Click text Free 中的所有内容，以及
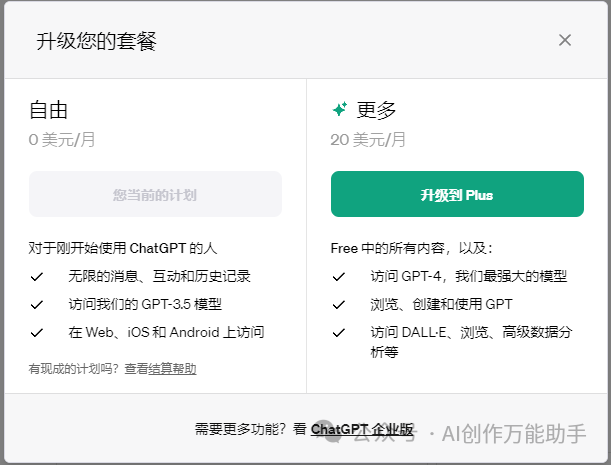Viewport: 611px width, 465px height. pos(411,248)
